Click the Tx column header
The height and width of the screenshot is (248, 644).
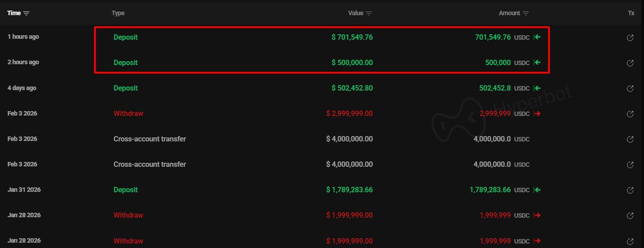(x=631, y=13)
